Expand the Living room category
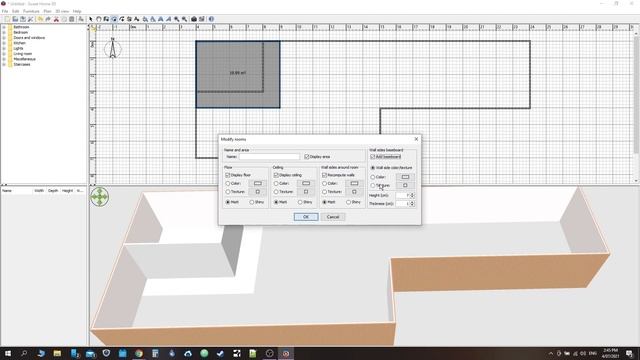 point(4,53)
